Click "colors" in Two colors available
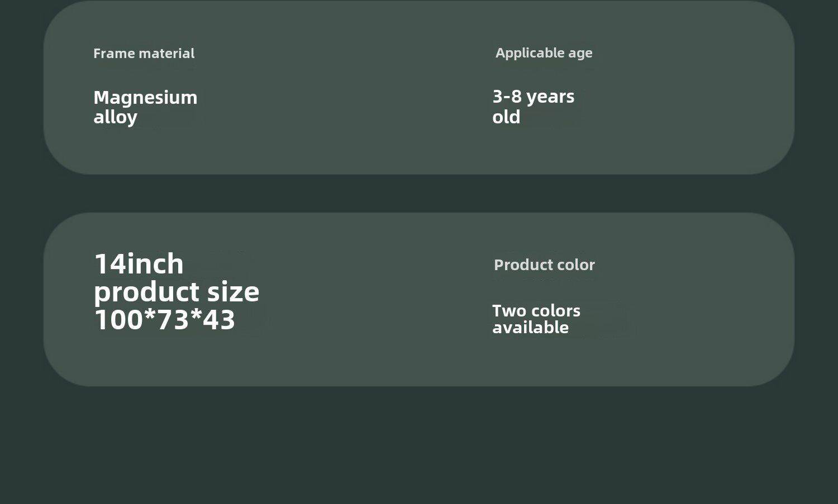The width and height of the screenshot is (838, 504). (x=555, y=311)
